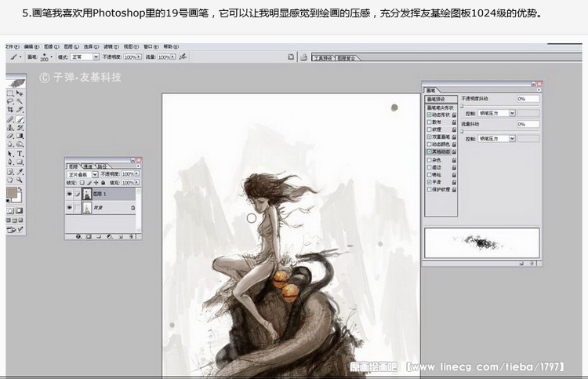Viewport: 588px width, 379px height.
Task: Enable the 散布 checkbox
Action: click(x=429, y=122)
